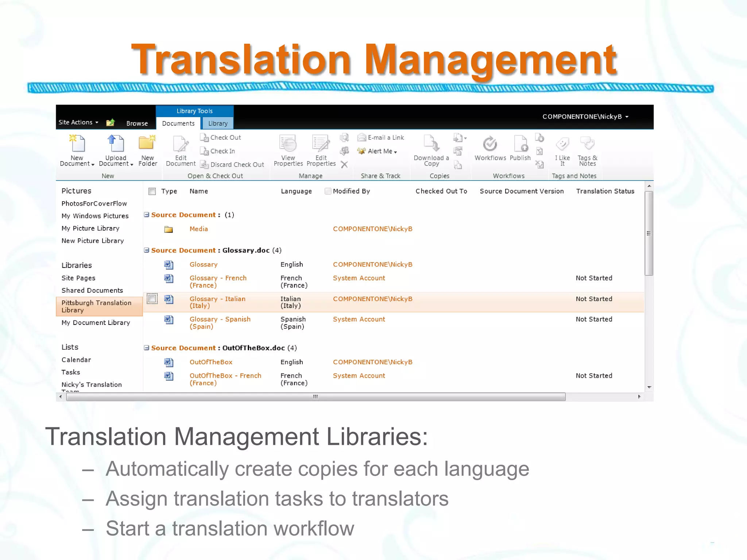This screenshot has height=560, width=747.
Task: Switch to the Browse tab
Action: pyautogui.click(x=137, y=124)
